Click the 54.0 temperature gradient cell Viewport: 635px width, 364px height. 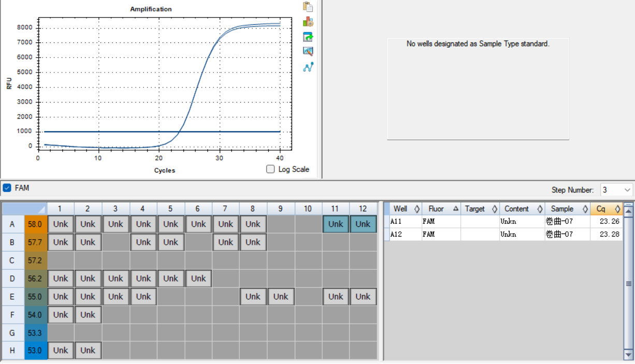35,314
